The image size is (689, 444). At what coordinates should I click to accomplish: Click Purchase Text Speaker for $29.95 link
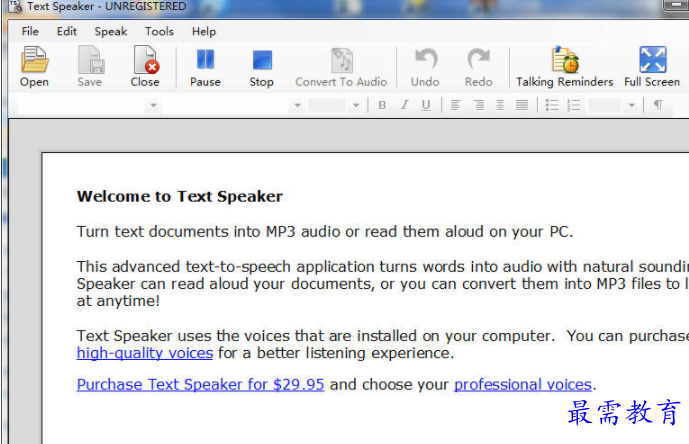point(200,385)
